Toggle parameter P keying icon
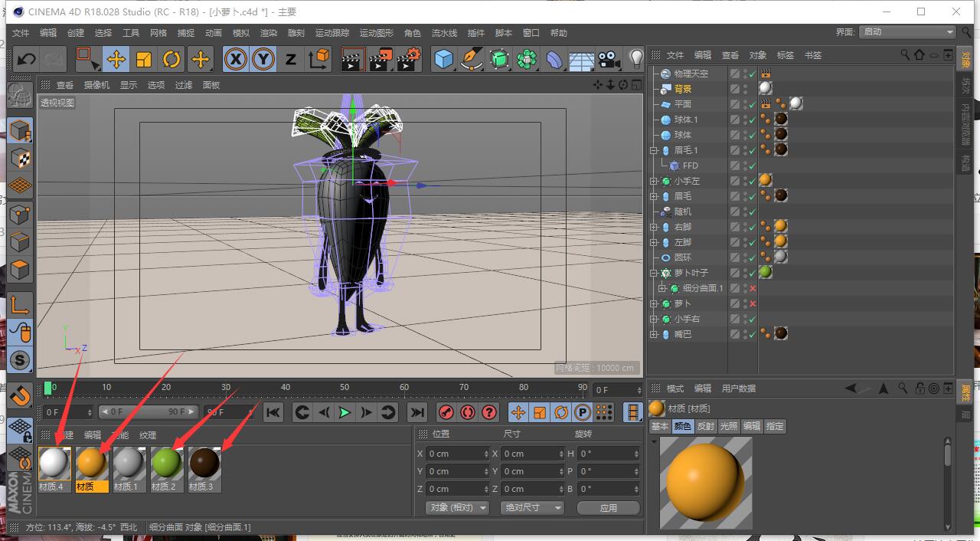Viewport: 980px width, 541px height. pyautogui.click(x=583, y=412)
